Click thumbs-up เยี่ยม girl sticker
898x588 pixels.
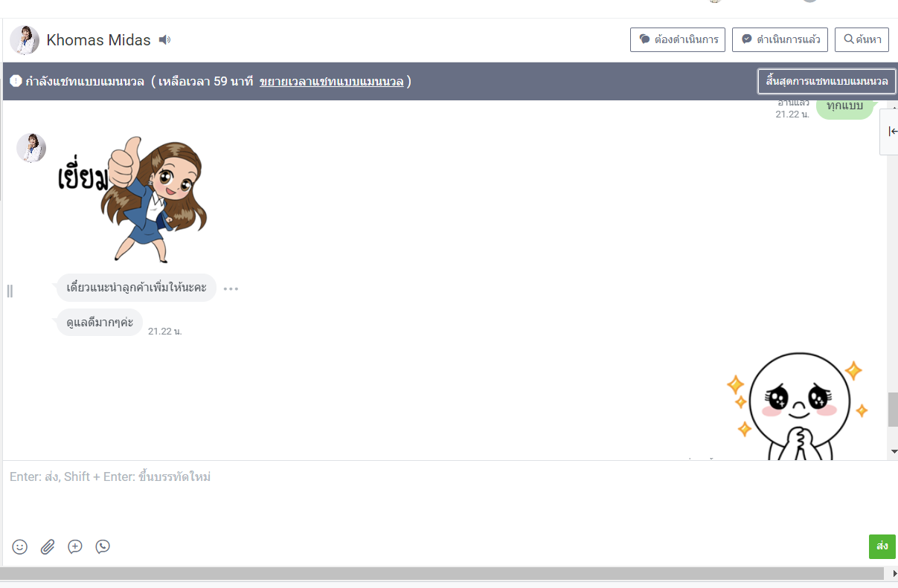134,198
